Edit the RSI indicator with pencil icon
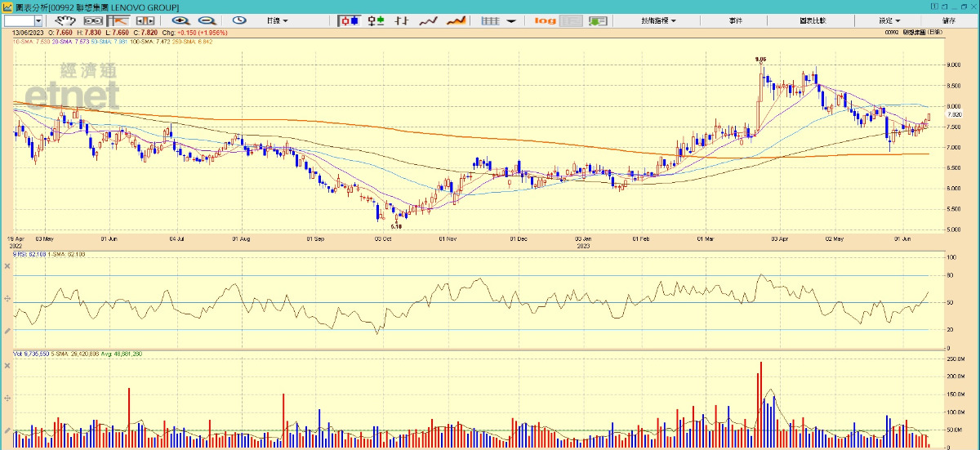 (7, 331)
